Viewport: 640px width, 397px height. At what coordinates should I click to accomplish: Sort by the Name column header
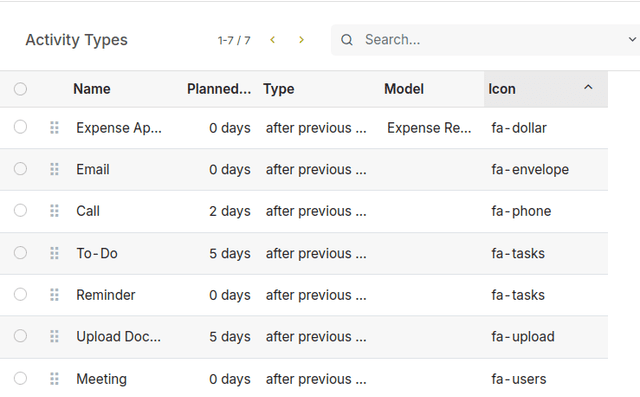(92, 89)
